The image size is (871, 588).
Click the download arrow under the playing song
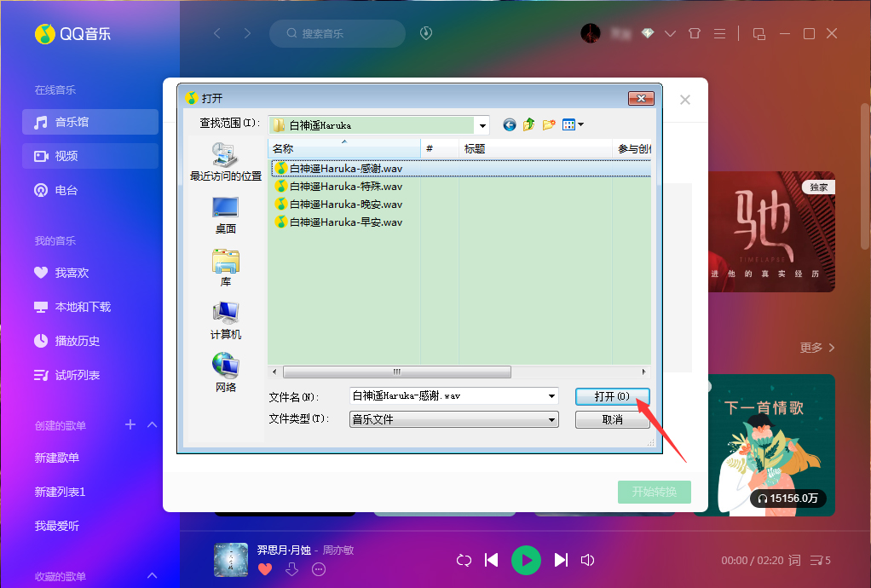click(x=291, y=568)
